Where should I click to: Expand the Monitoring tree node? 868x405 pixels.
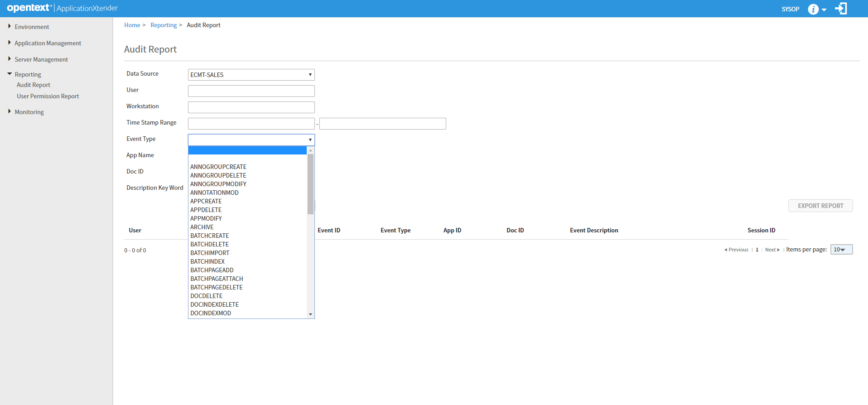[x=10, y=111]
